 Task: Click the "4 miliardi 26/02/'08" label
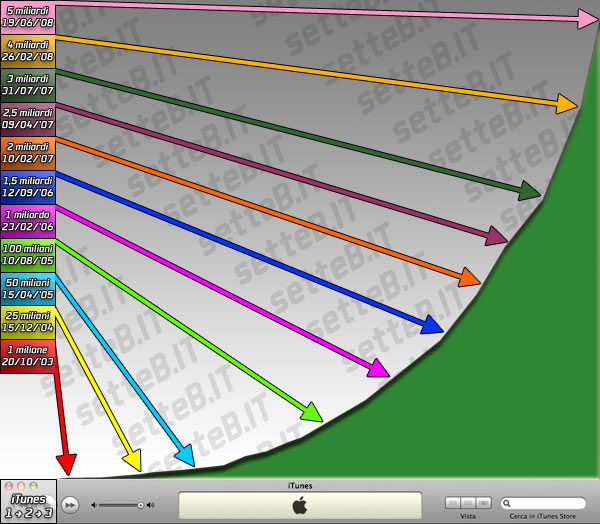(28, 51)
